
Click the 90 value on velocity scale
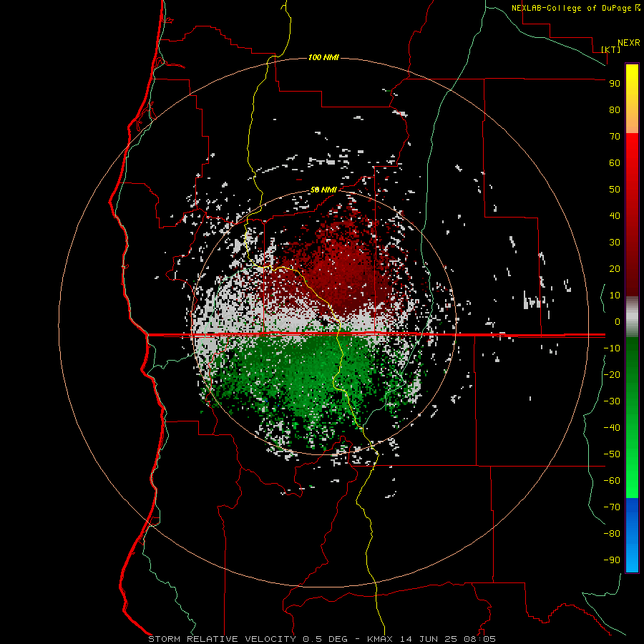coord(615,84)
